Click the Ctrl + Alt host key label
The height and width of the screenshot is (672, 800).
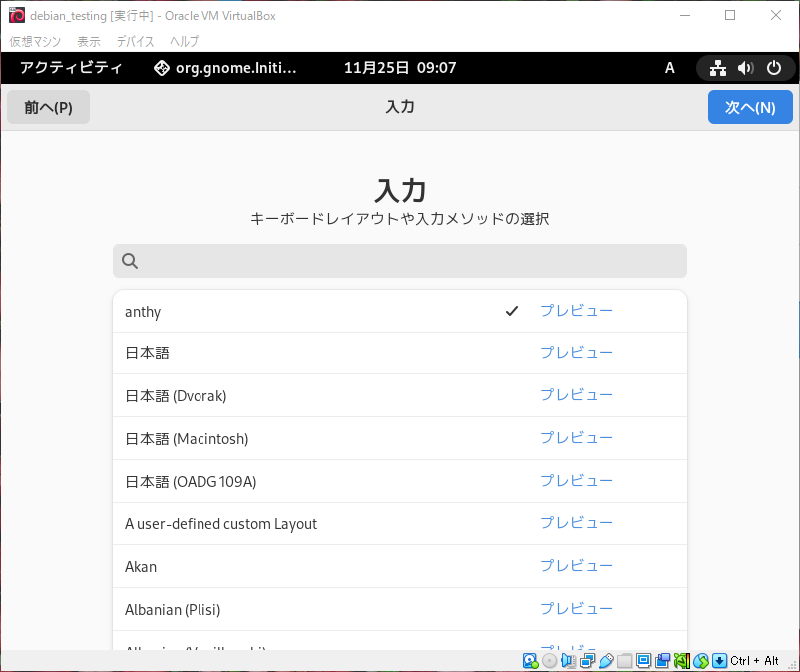(x=754, y=661)
